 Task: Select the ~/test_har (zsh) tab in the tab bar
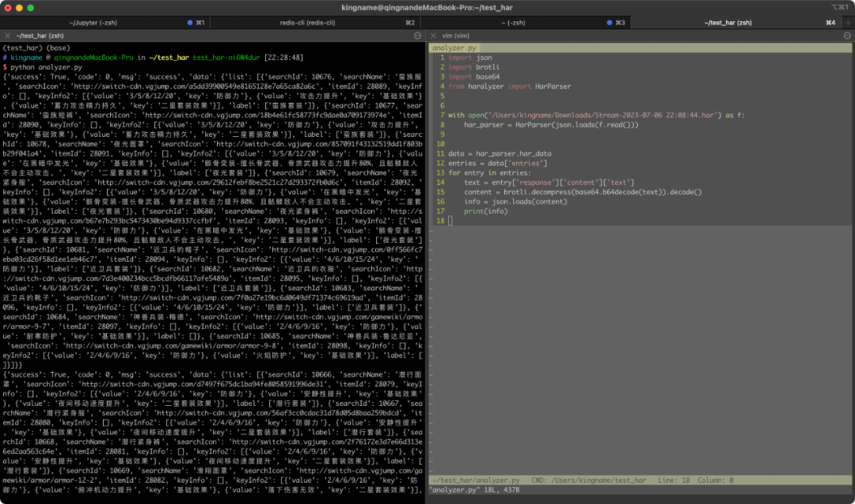pos(736,23)
